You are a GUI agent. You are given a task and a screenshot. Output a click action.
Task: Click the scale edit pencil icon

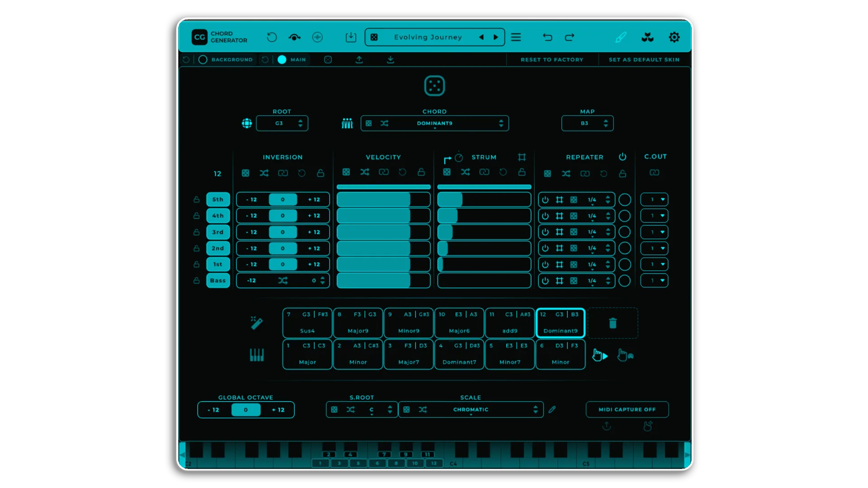pos(552,409)
